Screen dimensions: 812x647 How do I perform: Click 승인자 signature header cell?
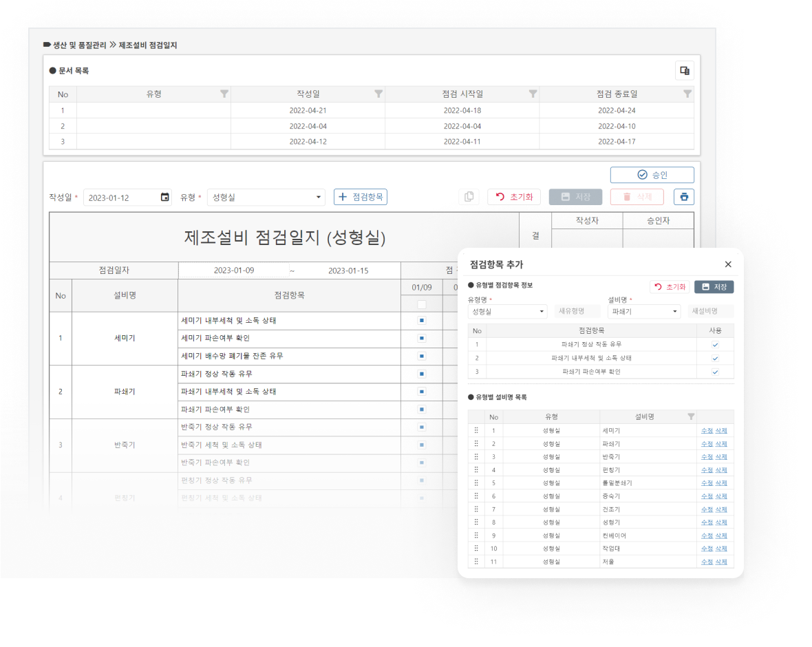pyautogui.click(x=658, y=221)
